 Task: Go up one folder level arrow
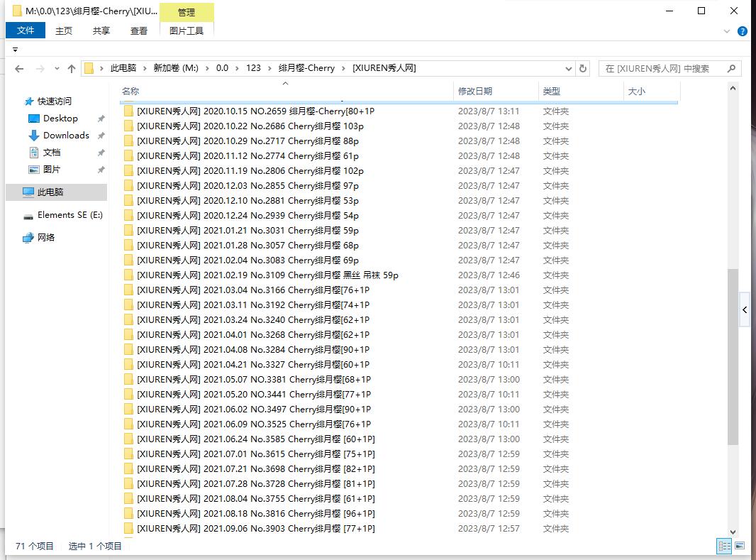72,69
